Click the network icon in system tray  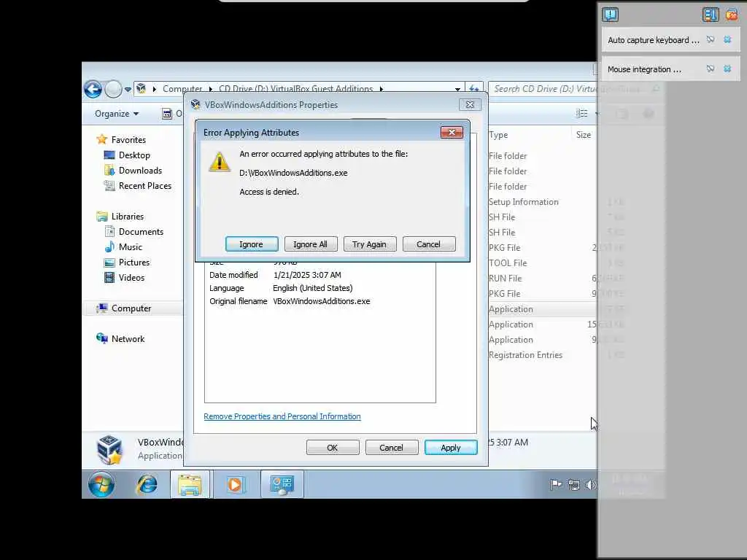tap(573, 485)
